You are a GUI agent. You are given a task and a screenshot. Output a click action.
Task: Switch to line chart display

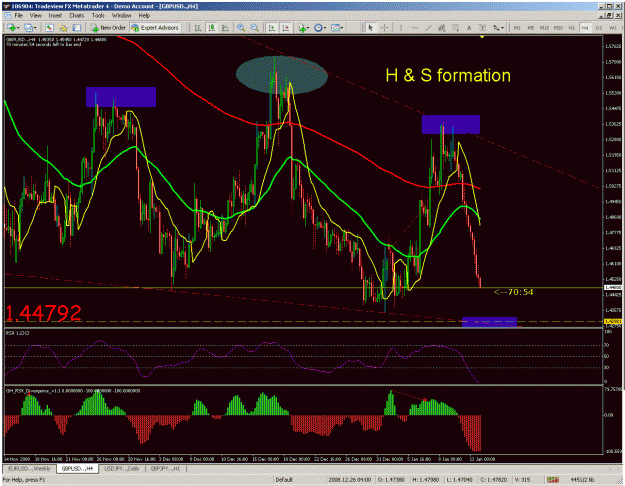225,28
